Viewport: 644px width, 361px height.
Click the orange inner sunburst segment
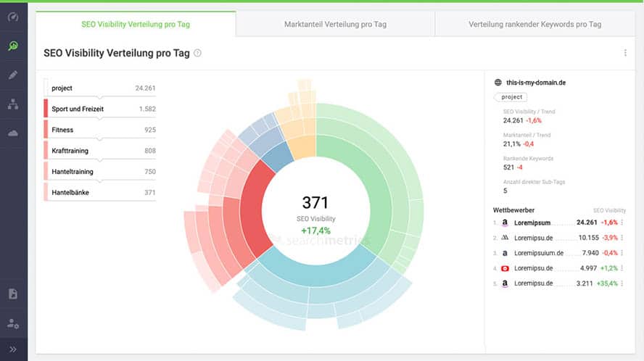click(x=303, y=148)
